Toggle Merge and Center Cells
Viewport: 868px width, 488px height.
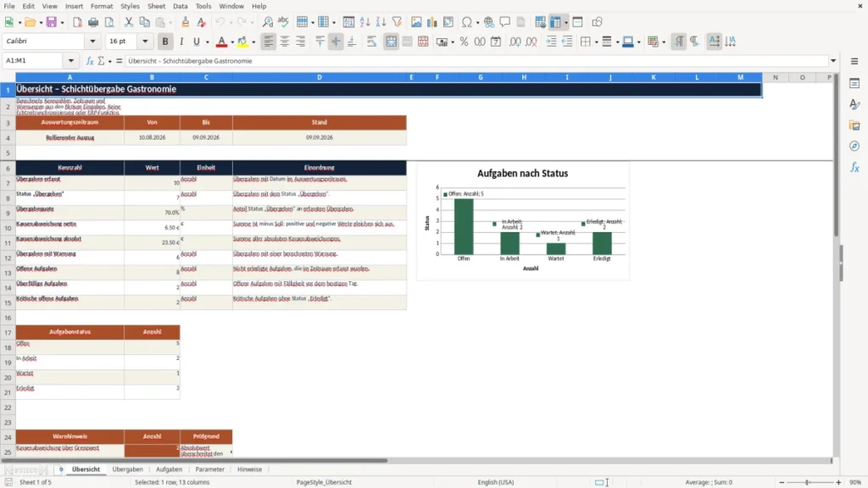391,42
